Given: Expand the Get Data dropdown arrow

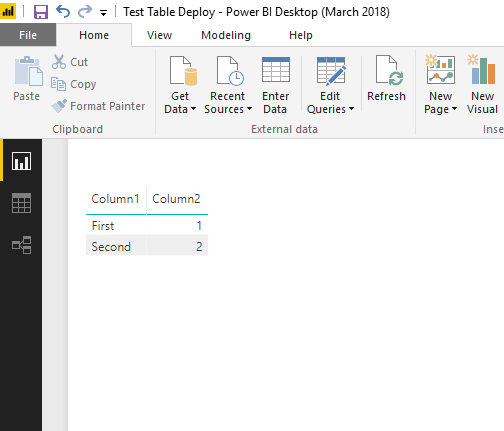Looking at the screenshot, I should [193, 109].
